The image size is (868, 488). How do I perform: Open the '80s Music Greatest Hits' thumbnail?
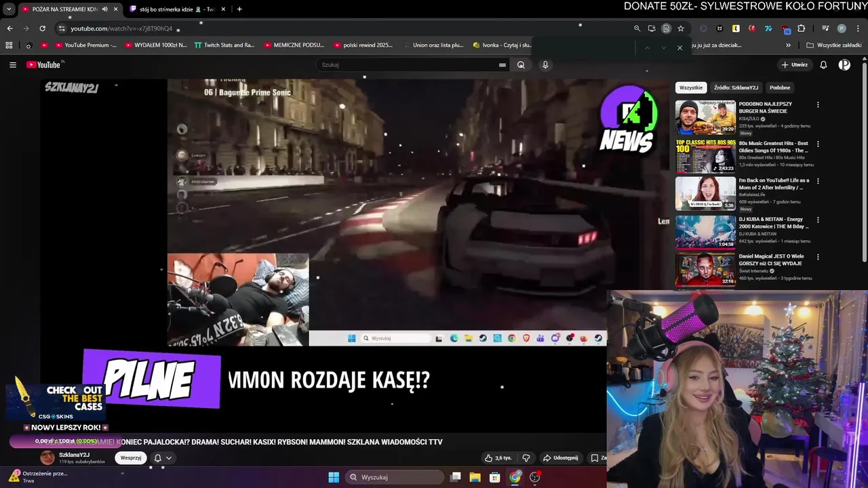click(x=705, y=157)
